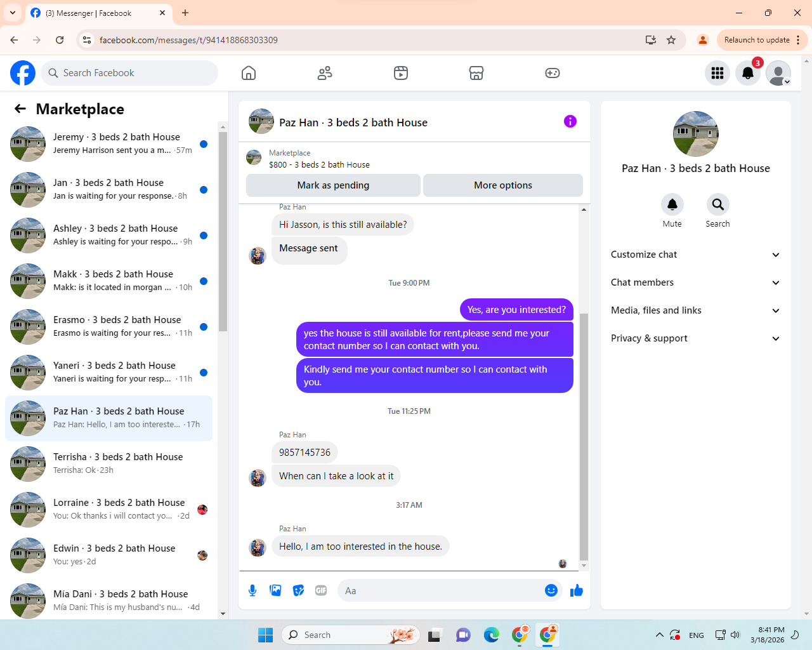Click $800 - 3 beds 2 bath House listing link
This screenshot has width=812, height=650.
[319, 164]
